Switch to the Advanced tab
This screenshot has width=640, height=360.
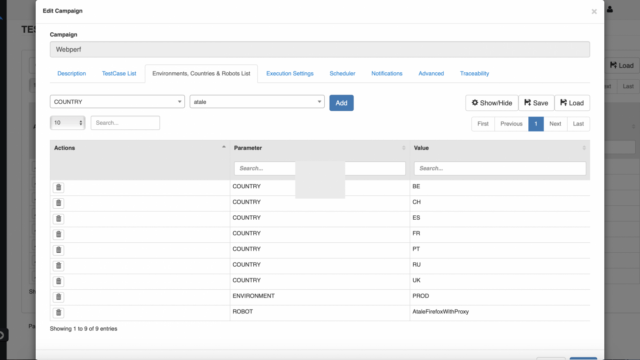(431, 73)
